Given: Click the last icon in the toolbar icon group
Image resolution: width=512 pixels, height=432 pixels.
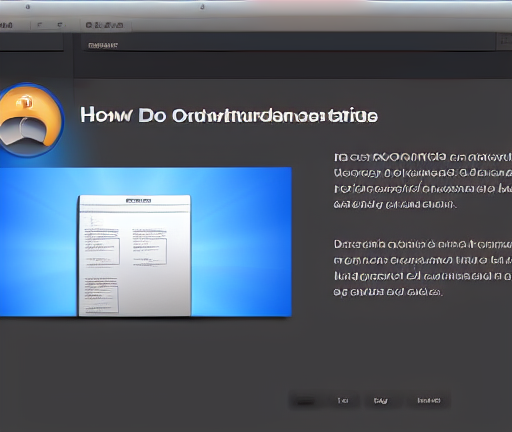Looking at the screenshot, I should 119,25.
